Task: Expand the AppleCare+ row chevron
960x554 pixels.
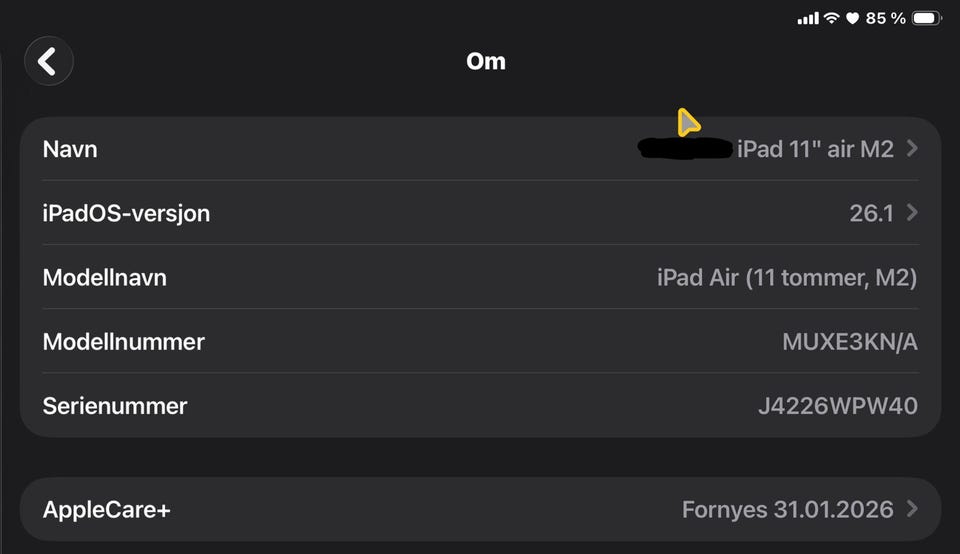Action: [911, 509]
